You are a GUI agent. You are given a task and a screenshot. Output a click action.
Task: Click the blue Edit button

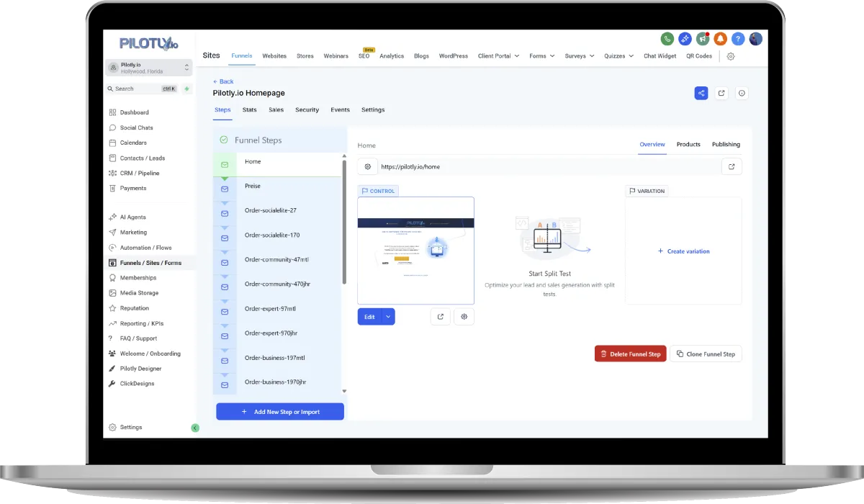coord(369,317)
